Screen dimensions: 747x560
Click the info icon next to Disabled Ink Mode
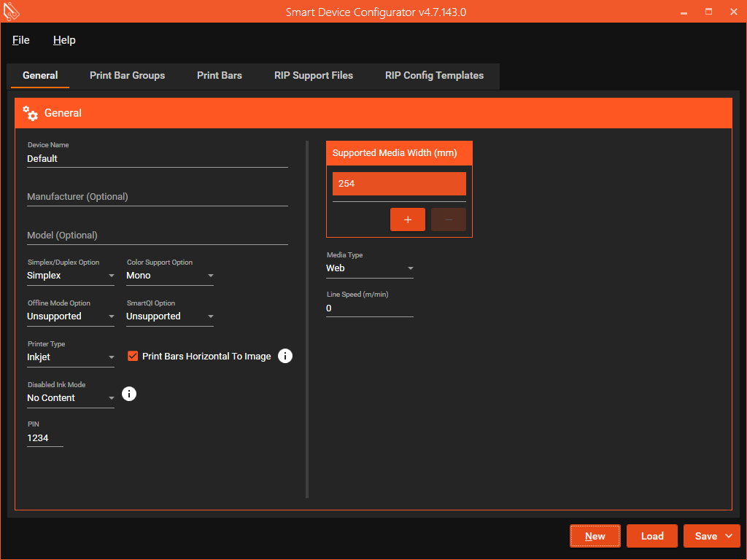pos(129,394)
